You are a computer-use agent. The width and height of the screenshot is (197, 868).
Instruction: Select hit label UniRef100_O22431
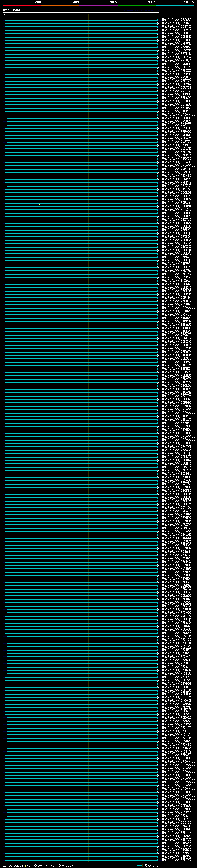point(176,162)
